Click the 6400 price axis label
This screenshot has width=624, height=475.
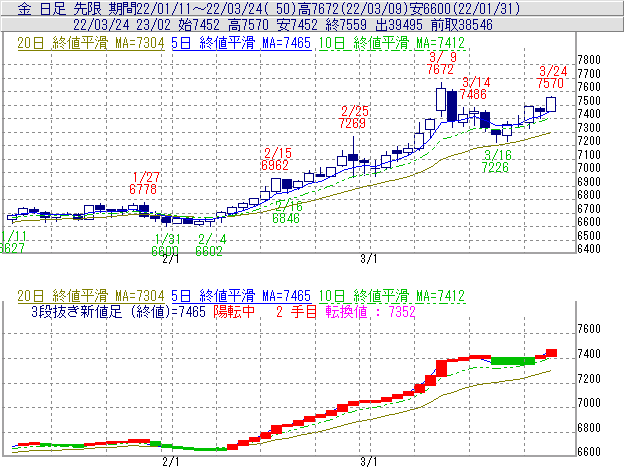point(589,249)
